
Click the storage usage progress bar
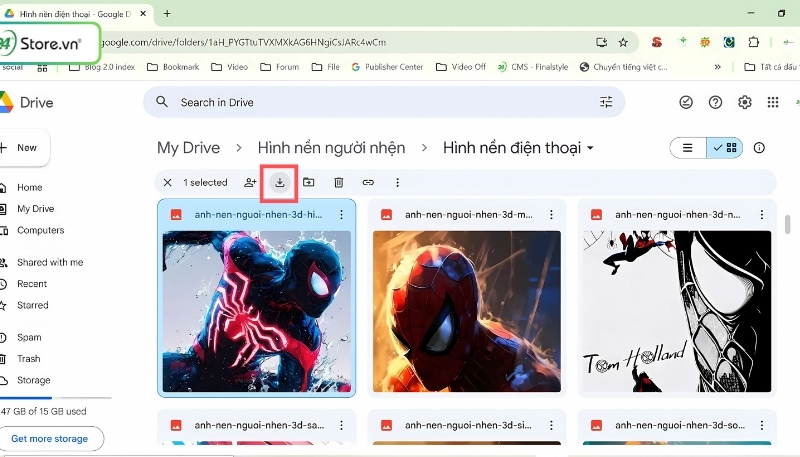pyautogui.click(x=55, y=398)
